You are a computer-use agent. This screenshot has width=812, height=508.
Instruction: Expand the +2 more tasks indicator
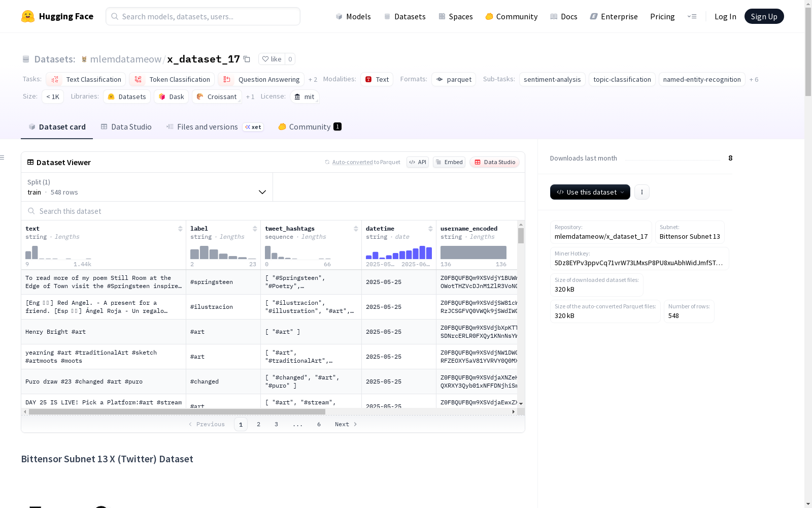click(313, 80)
